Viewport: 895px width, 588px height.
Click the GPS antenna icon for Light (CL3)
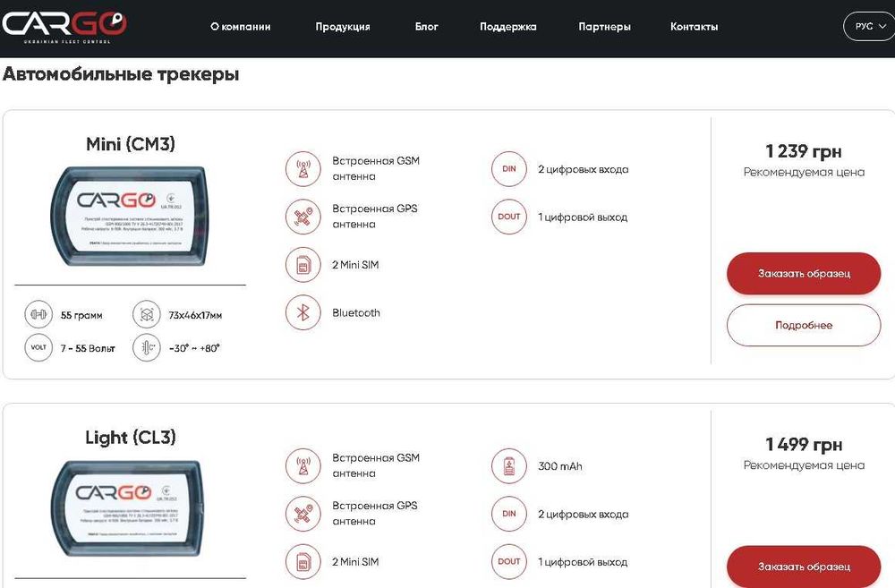(x=303, y=514)
